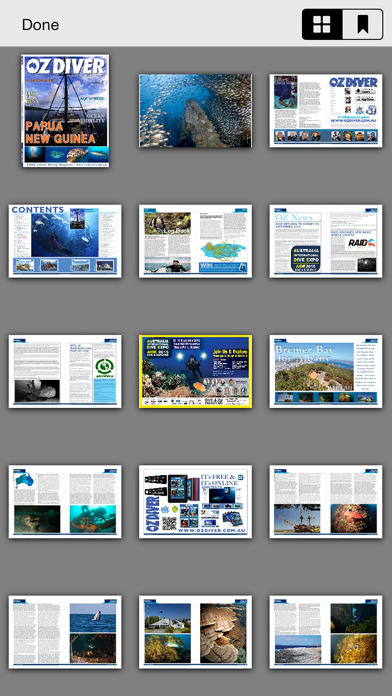
Task: Show the bookmarks view
Action: 363,24
